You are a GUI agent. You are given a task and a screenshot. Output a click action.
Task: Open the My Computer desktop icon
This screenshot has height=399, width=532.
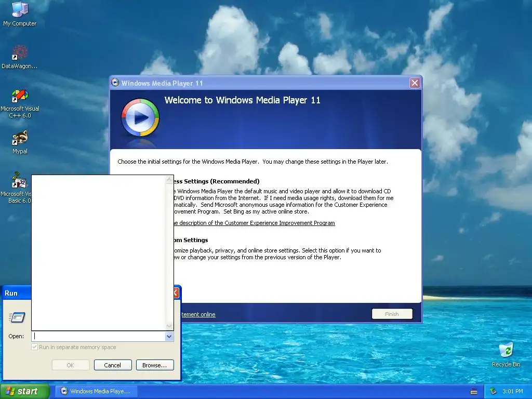click(20, 14)
